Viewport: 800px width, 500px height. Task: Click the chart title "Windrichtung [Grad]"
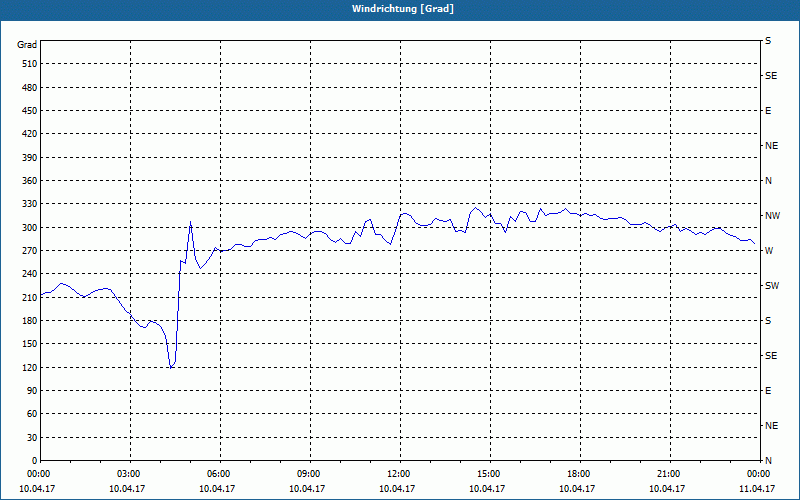(403, 9)
